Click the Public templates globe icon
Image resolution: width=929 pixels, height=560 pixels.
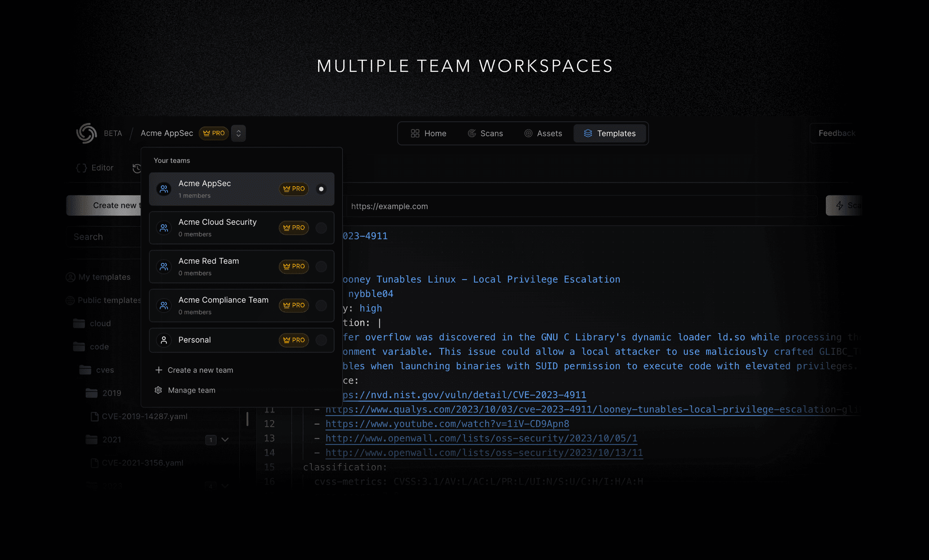(70, 300)
